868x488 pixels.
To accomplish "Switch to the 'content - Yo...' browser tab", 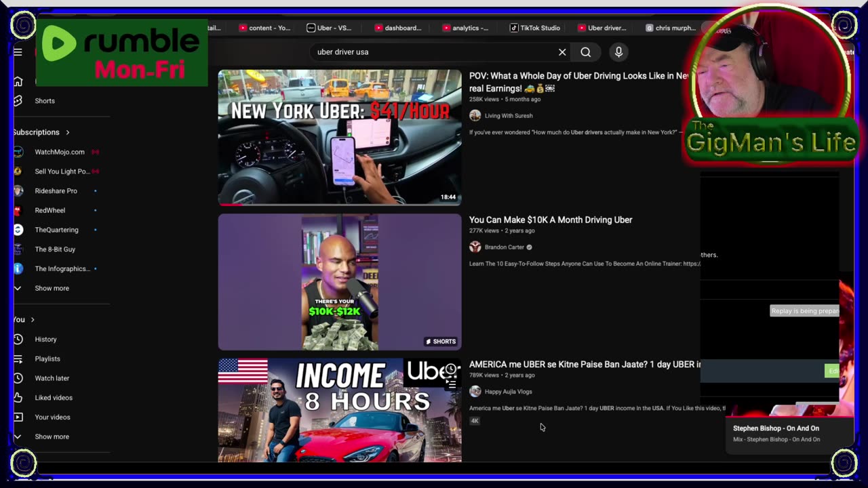I will pyautogui.click(x=264, y=28).
